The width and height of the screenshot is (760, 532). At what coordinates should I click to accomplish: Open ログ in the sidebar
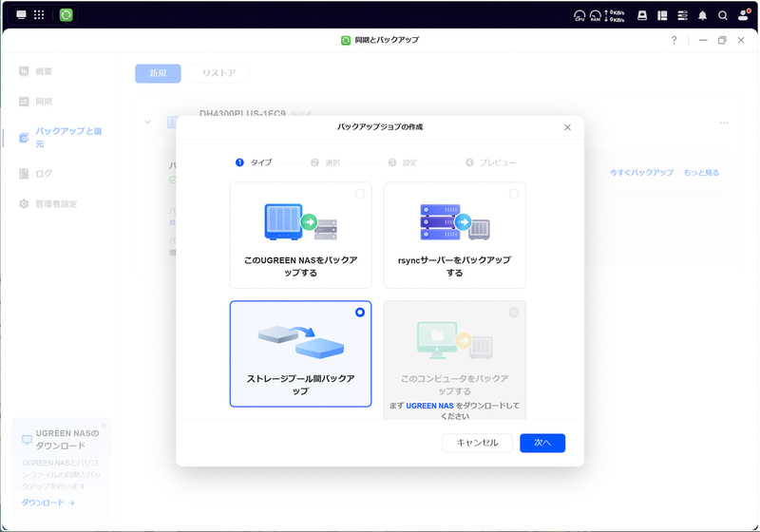coord(44,174)
